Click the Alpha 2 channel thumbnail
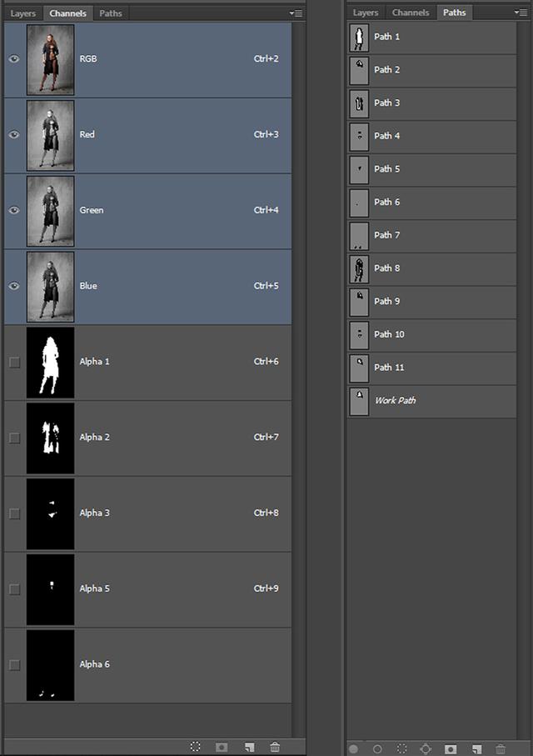Image resolution: width=533 pixels, height=756 pixels. point(51,438)
